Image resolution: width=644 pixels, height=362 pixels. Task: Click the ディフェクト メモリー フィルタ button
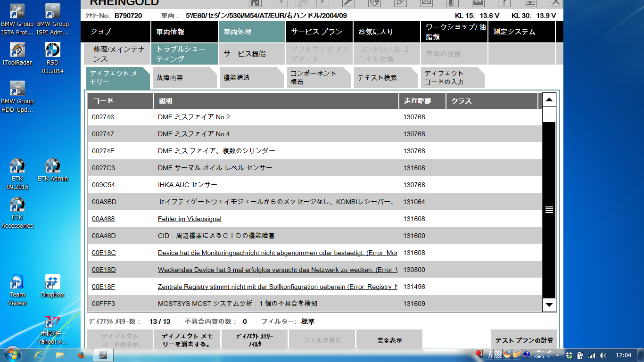(255, 339)
